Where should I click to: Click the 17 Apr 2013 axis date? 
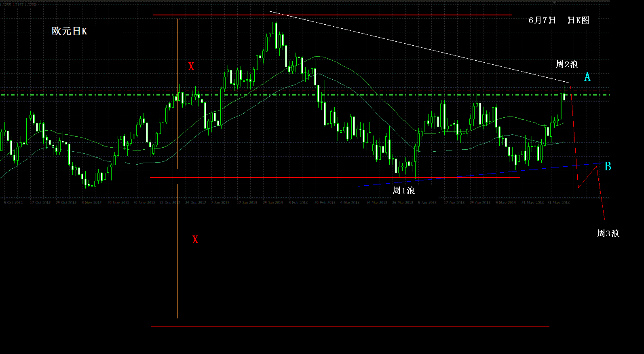(x=454, y=202)
